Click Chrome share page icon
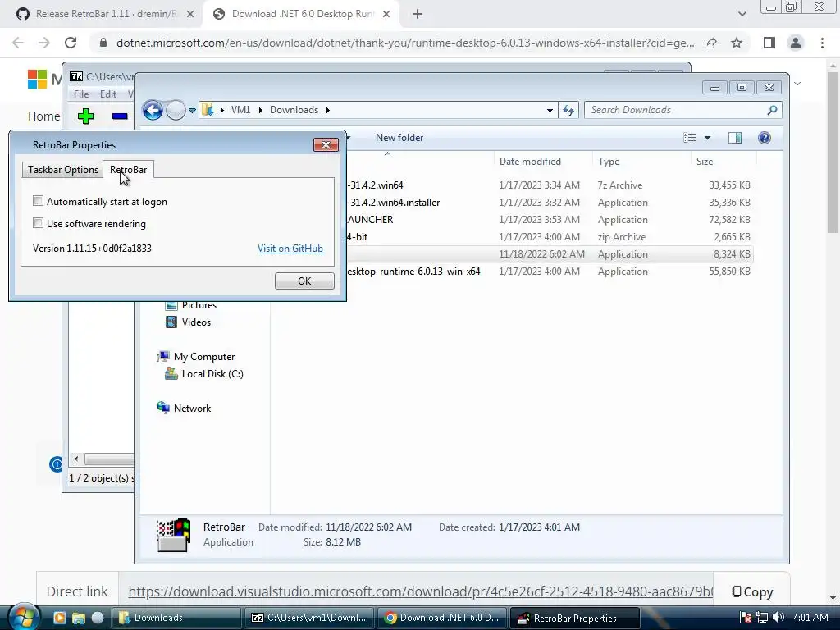 coord(710,43)
